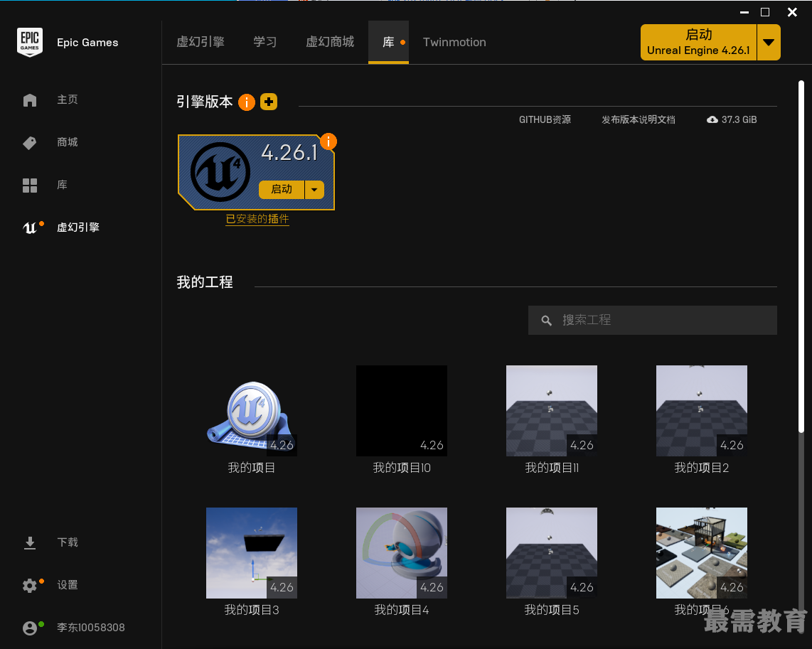This screenshot has width=812, height=649.
Task: Open the 我的项目2 thumbnail
Action: (702, 411)
